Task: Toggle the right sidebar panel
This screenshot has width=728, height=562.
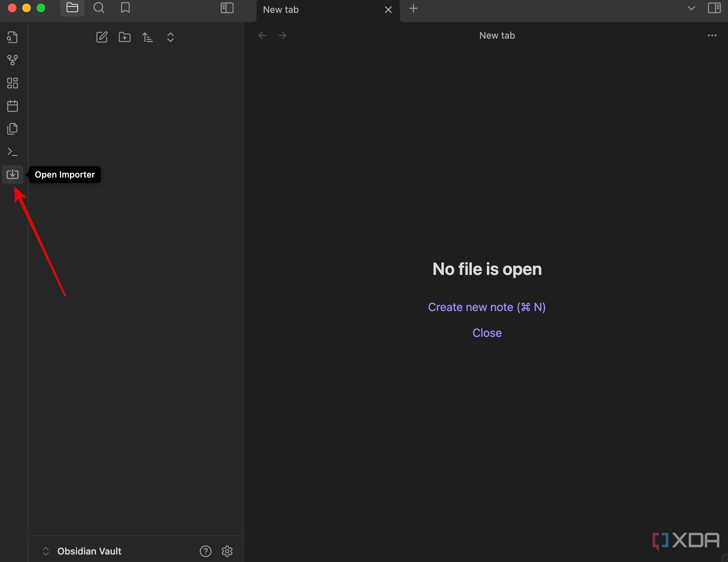Action: point(714,8)
